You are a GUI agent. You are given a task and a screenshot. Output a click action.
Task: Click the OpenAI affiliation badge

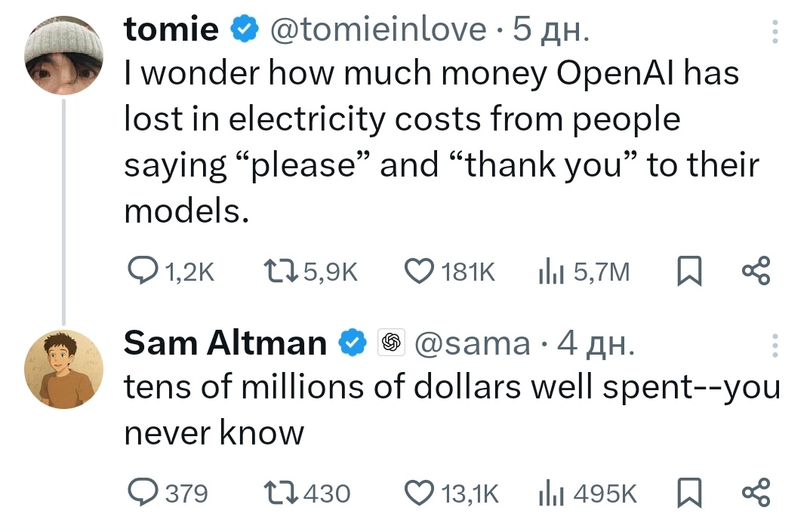[x=390, y=343]
